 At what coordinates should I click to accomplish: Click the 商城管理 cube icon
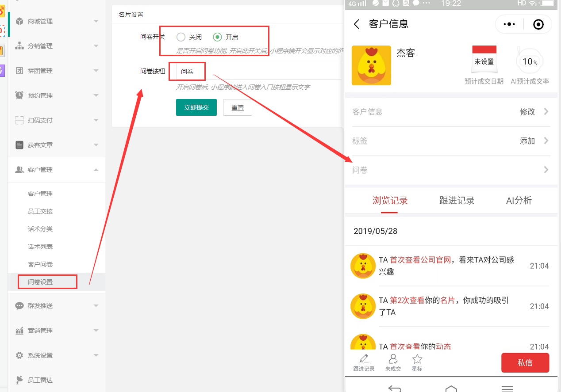click(x=19, y=21)
